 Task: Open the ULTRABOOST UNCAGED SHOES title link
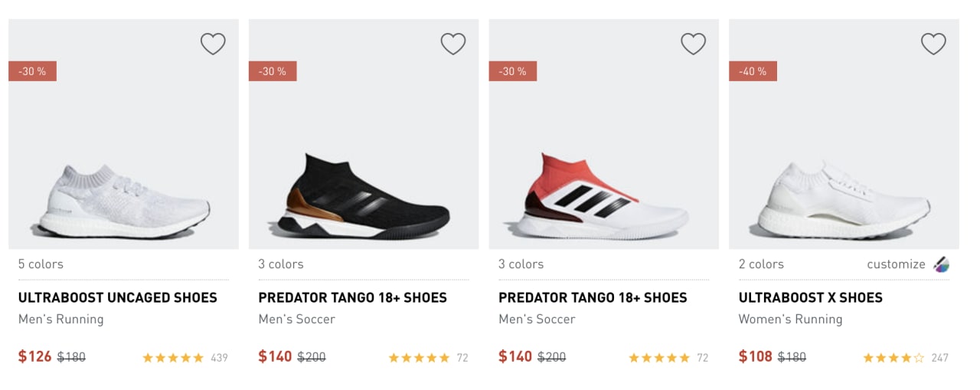click(118, 297)
